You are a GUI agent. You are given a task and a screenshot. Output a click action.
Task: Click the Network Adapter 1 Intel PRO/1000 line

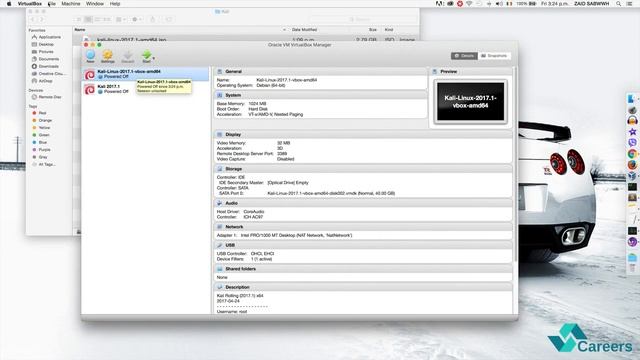tap(284, 235)
